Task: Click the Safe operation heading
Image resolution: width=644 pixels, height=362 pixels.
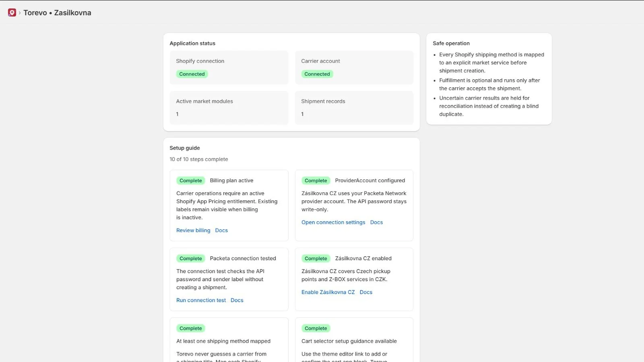Action: pyautogui.click(x=451, y=43)
